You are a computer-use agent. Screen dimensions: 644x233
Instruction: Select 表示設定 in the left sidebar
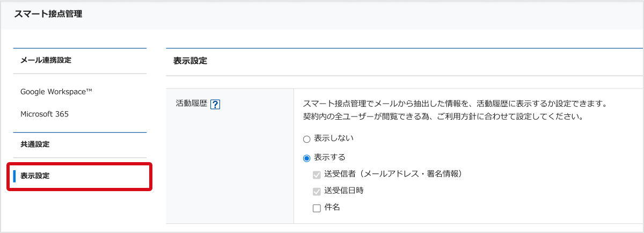click(35, 176)
